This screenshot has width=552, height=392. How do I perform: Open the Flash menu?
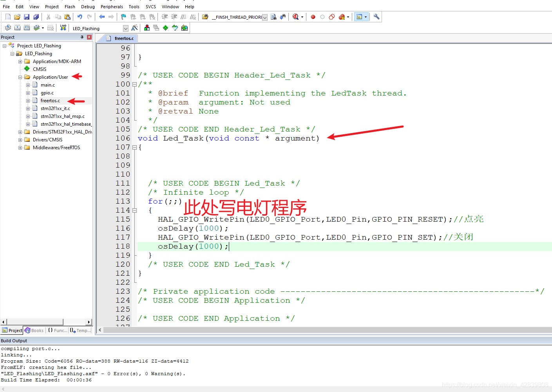70,7
